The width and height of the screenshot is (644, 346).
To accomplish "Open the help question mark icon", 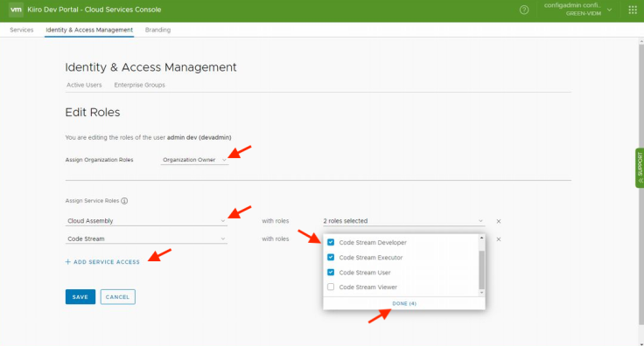I will [x=524, y=10].
